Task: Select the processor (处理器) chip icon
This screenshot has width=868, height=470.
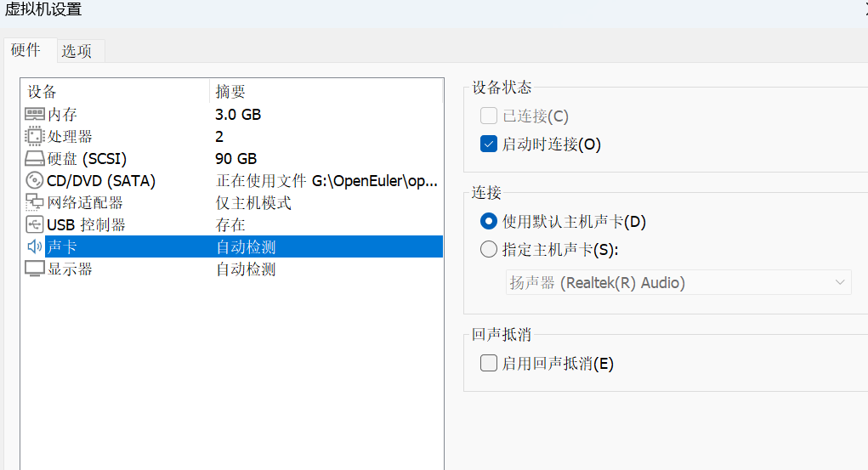Action: (x=34, y=136)
